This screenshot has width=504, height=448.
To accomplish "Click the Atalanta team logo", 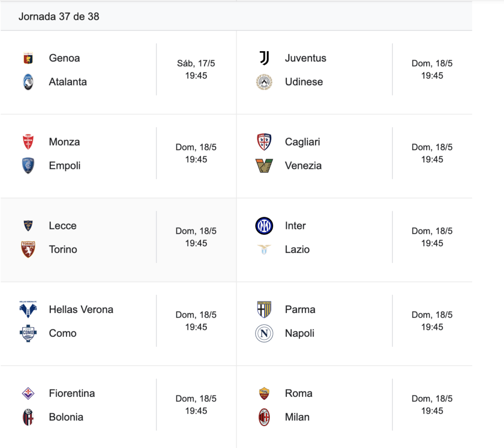I will pyautogui.click(x=28, y=82).
